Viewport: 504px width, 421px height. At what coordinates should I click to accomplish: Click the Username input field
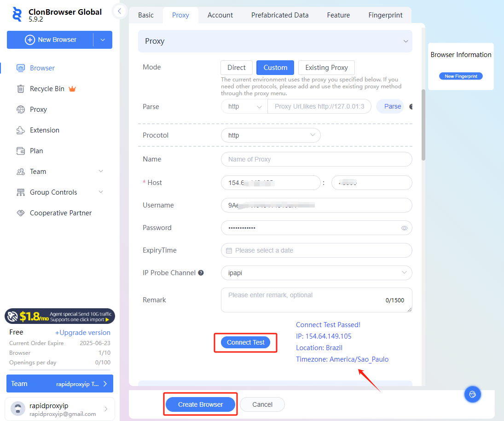point(317,205)
